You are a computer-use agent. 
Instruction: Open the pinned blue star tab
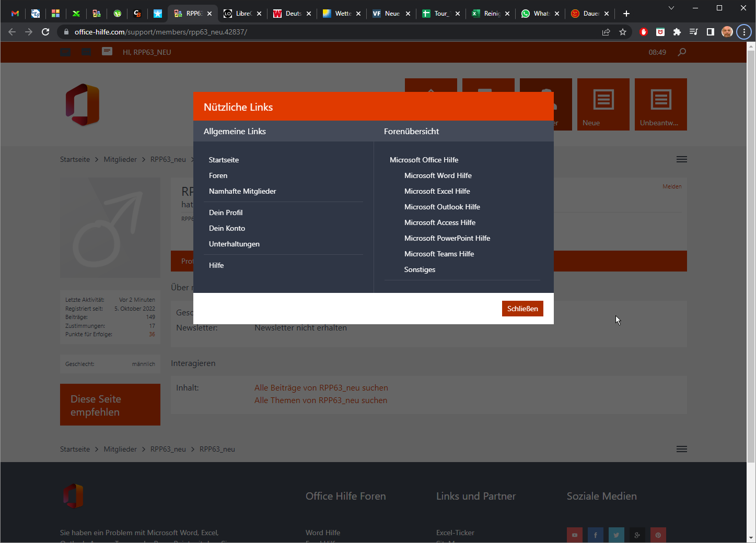(x=158, y=14)
